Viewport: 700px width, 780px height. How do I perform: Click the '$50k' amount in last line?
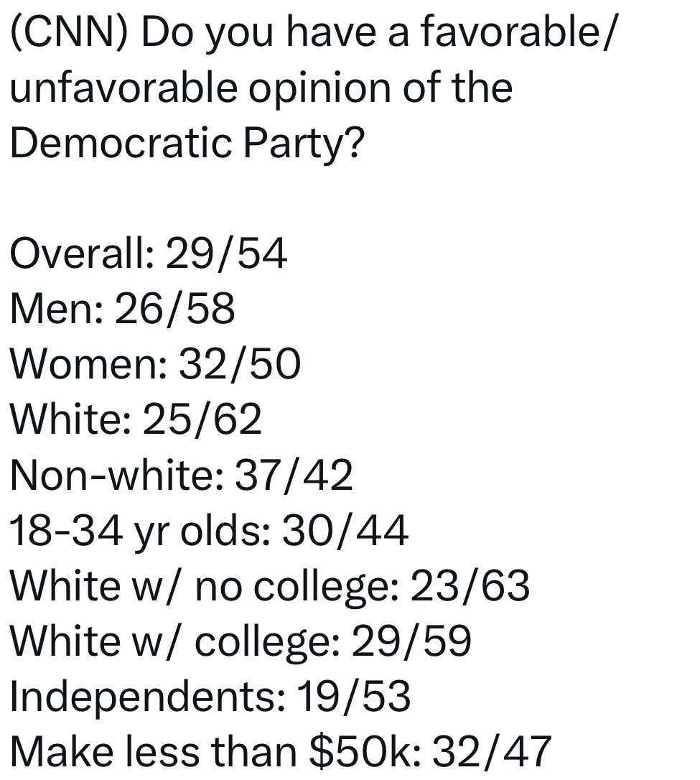[x=365, y=751]
